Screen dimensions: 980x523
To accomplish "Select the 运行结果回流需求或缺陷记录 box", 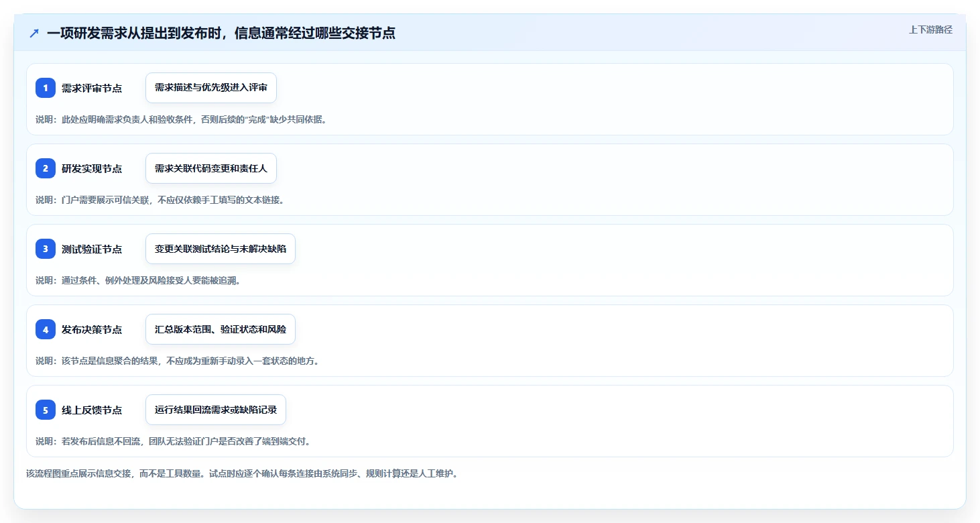I will [216, 410].
